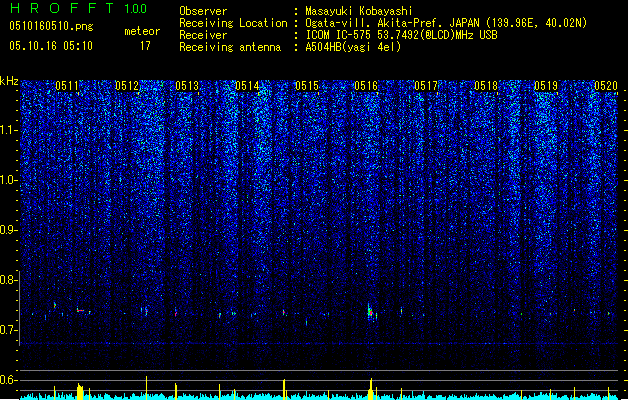The width and height of the screenshot is (629, 400).
Task: Click the HROFFT title text
Action: (x=63, y=8)
